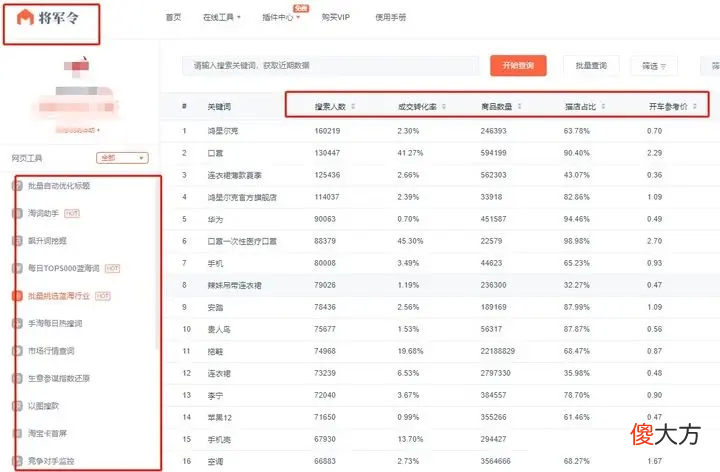Sort by 商品数量 using its sort arrows

click(x=519, y=107)
